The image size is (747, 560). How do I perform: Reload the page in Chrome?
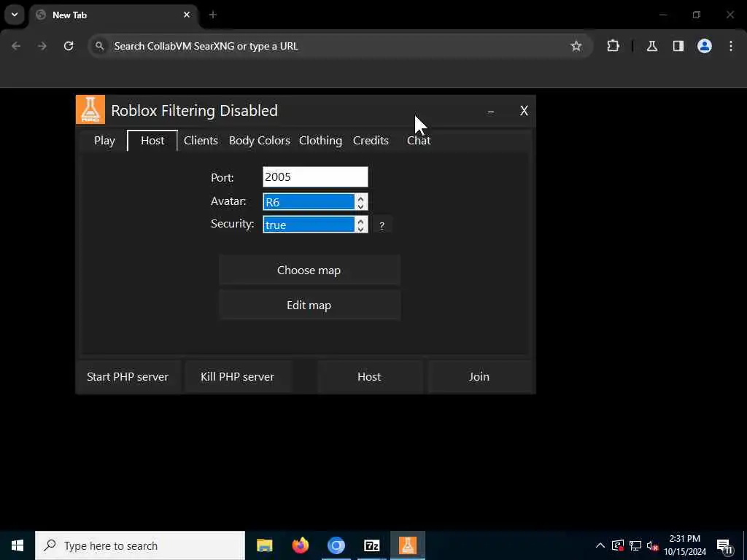[69, 46]
